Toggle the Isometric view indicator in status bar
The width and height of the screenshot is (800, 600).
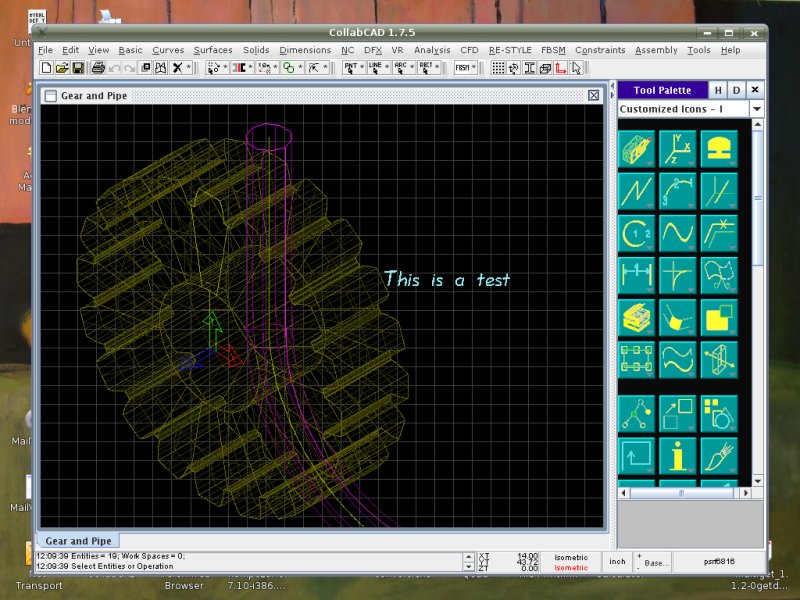[572, 557]
